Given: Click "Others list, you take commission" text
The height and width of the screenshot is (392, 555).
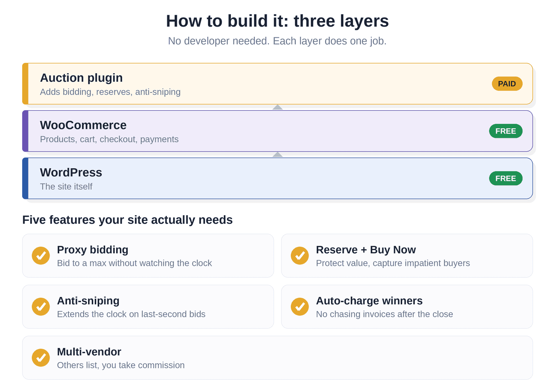Looking at the screenshot, I should click(x=121, y=365).
